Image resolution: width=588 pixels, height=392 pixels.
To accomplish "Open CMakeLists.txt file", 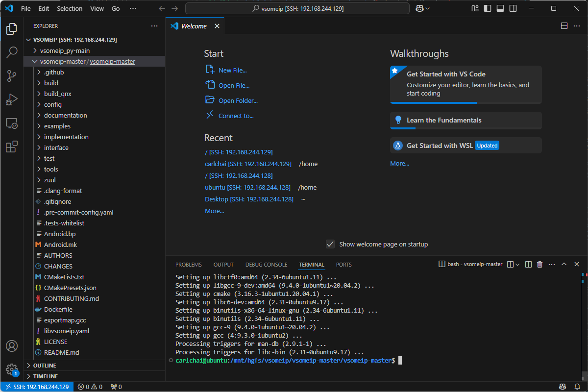I will pyautogui.click(x=64, y=277).
